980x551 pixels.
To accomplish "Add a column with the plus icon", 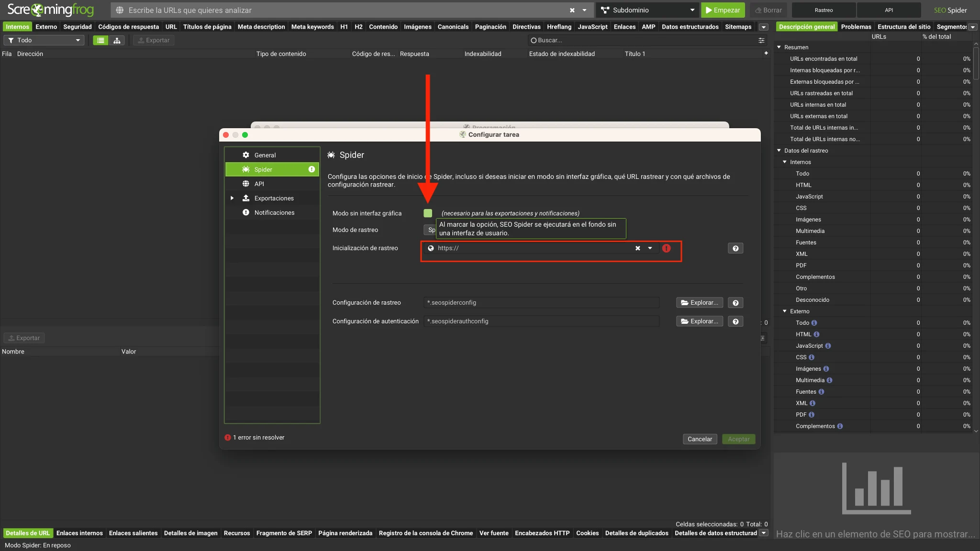I will [x=766, y=53].
